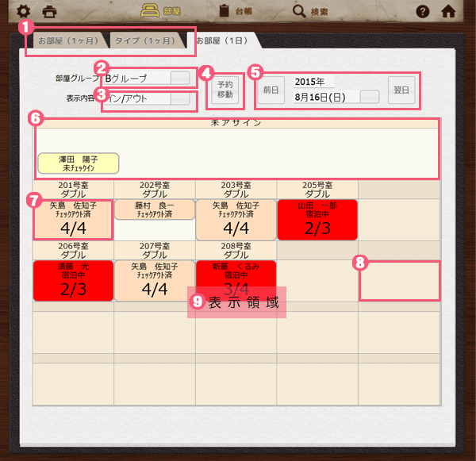Select room 206 reservation 須藤 光

click(x=72, y=280)
